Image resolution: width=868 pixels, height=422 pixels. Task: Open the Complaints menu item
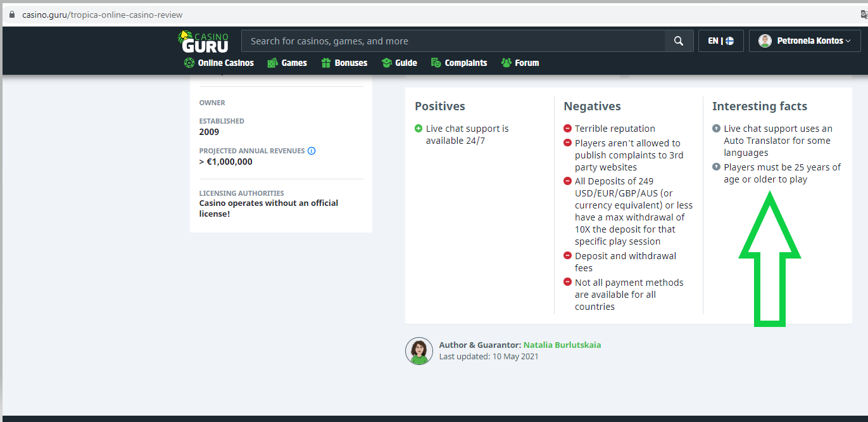tap(466, 63)
